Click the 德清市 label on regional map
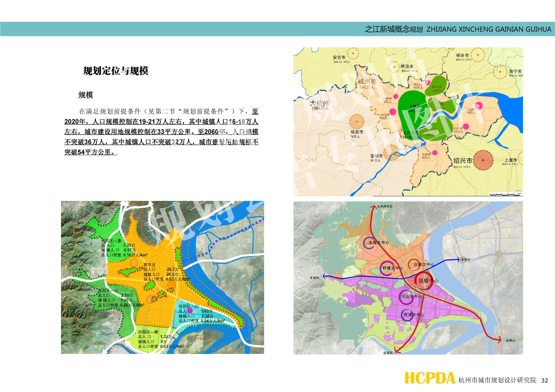The height and width of the screenshot is (392, 555). (x=407, y=66)
